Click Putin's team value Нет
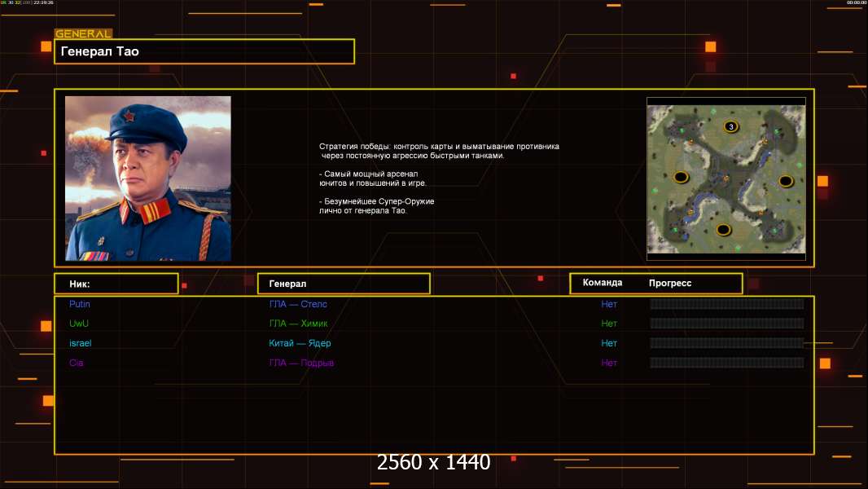 pyautogui.click(x=609, y=304)
